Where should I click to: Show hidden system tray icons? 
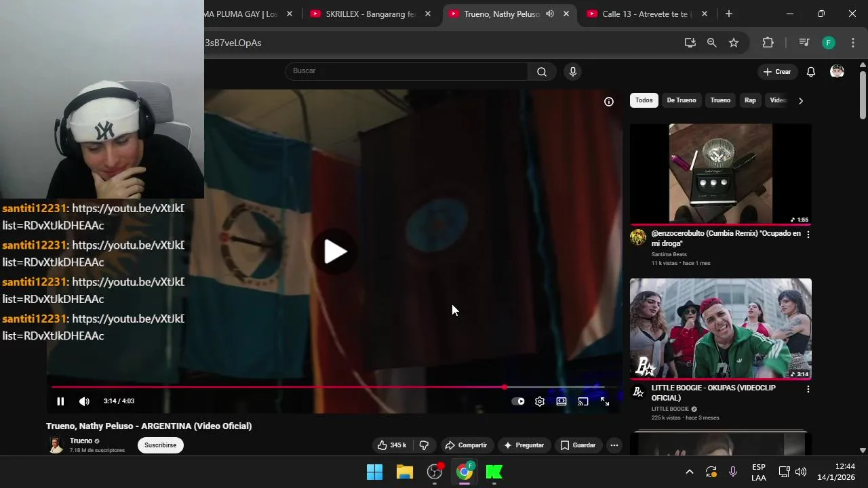[x=690, y=472]
